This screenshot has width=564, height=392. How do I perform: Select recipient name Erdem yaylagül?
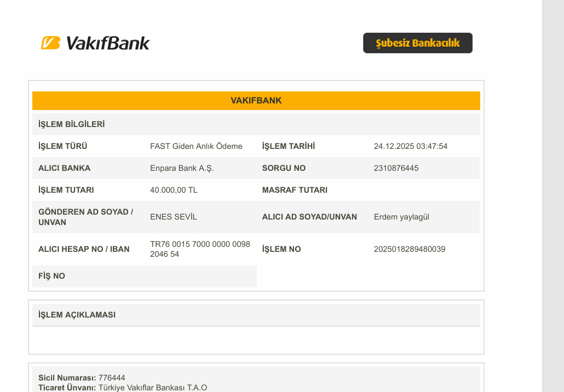pyautogui.click(x=401, y=217)
